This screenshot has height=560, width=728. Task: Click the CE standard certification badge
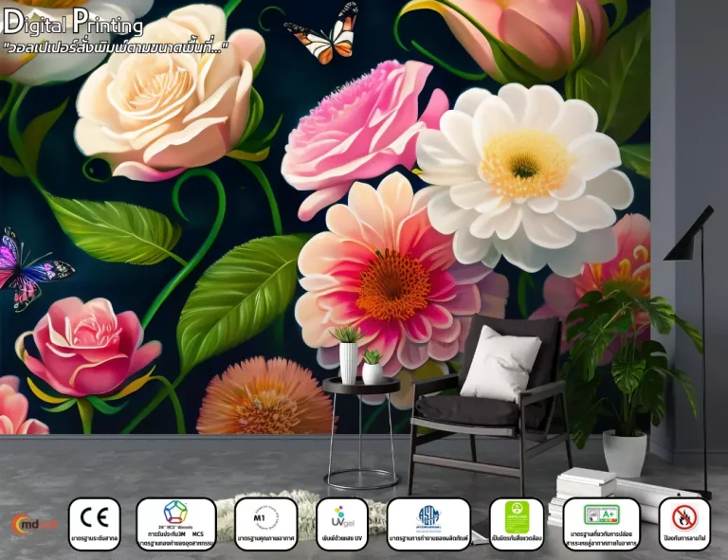[x=94, y=523]
